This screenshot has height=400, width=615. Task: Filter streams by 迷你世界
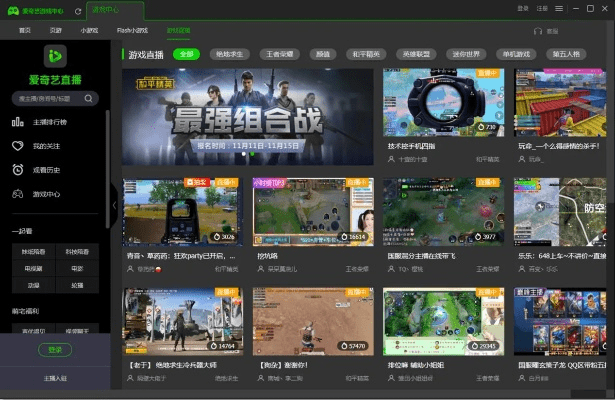click(466, 54)
